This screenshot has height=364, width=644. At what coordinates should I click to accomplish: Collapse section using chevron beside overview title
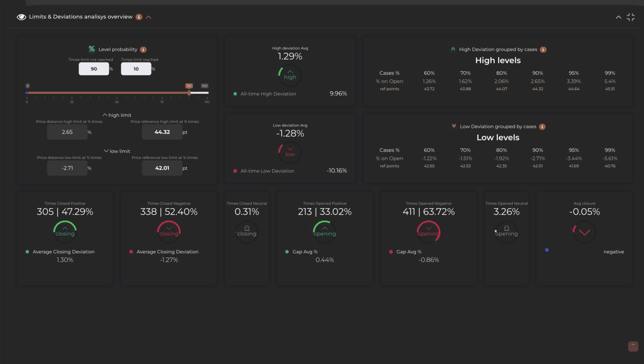click(x=148, y=17)
